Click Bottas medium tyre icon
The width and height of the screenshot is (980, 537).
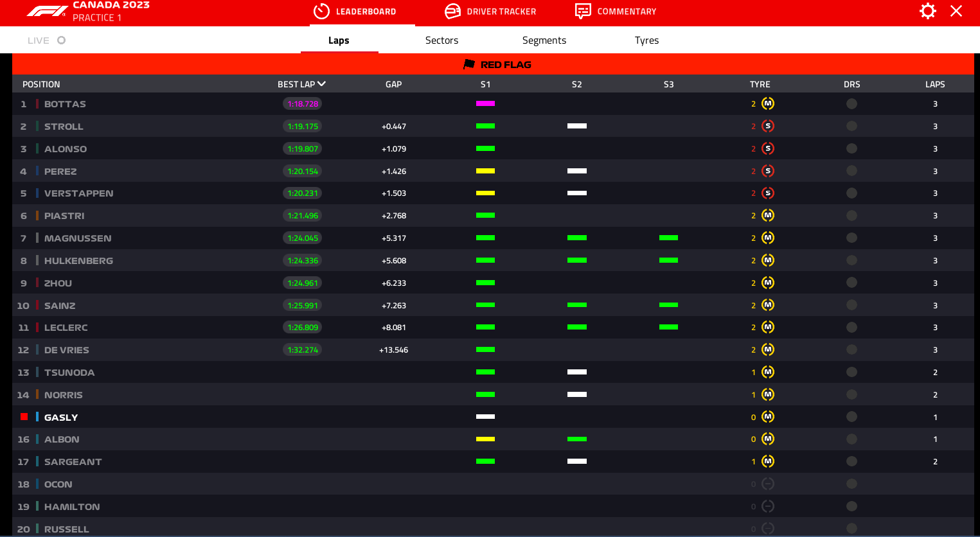click(768, 103)
